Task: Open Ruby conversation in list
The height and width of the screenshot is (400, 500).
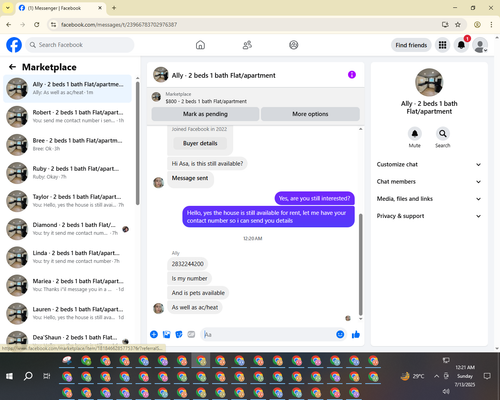Action: pyautogui.click(x=67, y=173)
